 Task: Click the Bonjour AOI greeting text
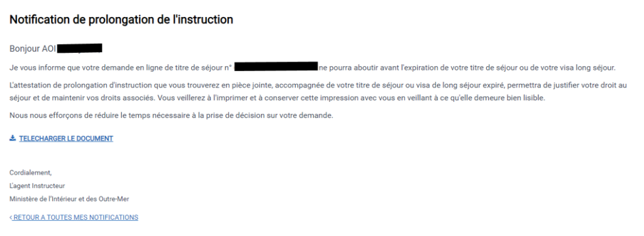point(33,48)
